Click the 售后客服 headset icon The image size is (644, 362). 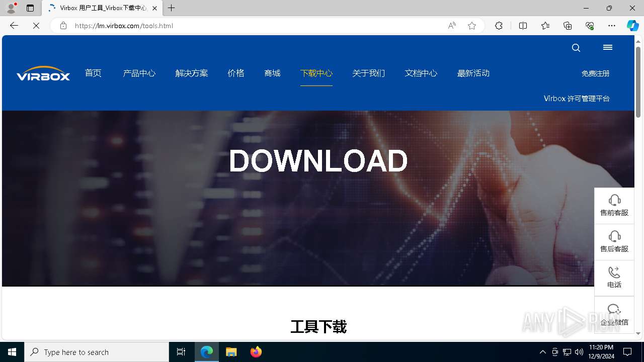tap(614, 236)
